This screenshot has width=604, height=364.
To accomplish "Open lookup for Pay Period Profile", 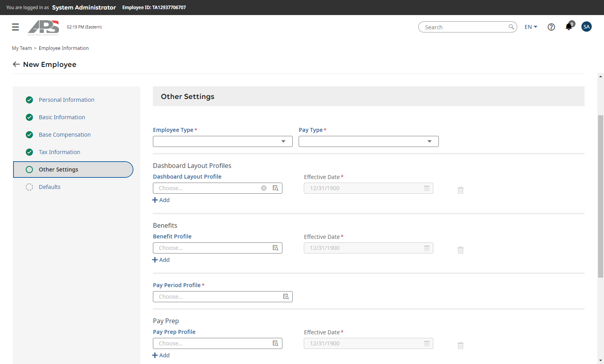I will coord(286,297).
